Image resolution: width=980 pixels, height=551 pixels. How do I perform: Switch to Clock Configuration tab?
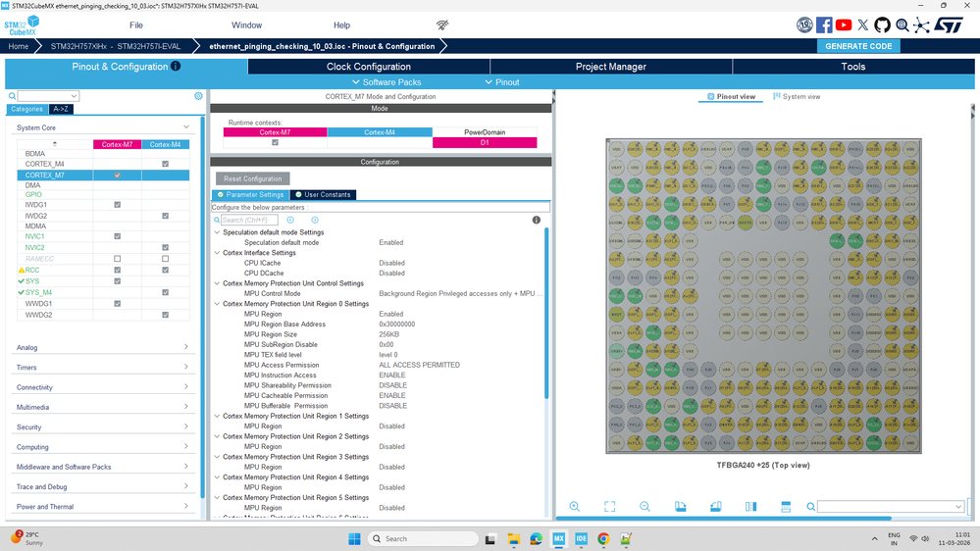click(369, 67)
